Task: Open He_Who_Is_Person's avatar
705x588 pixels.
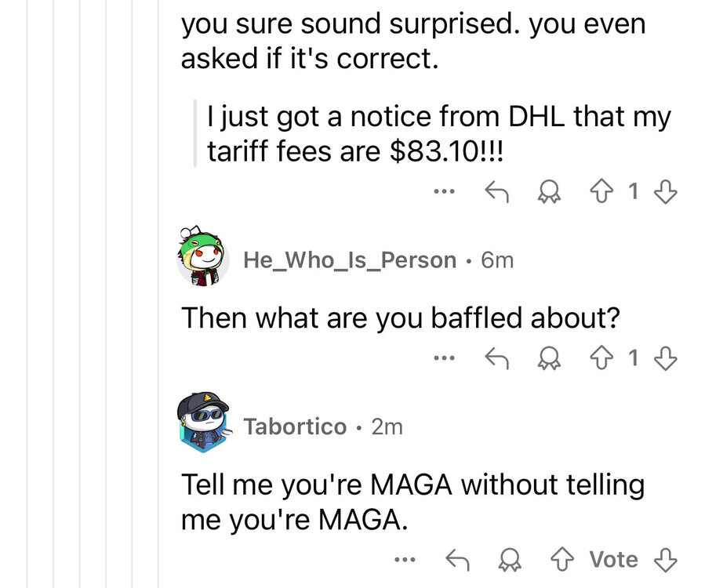Action: coord(202,257)
